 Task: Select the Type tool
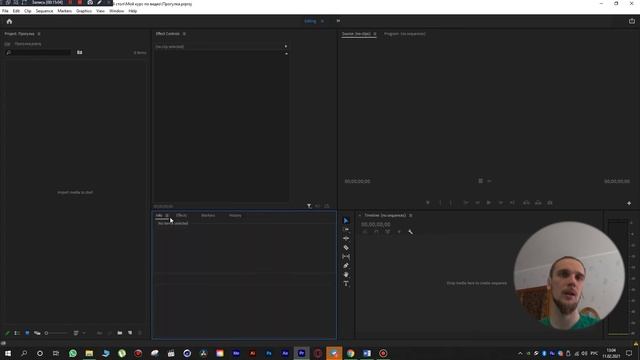[x=346, y=284]
